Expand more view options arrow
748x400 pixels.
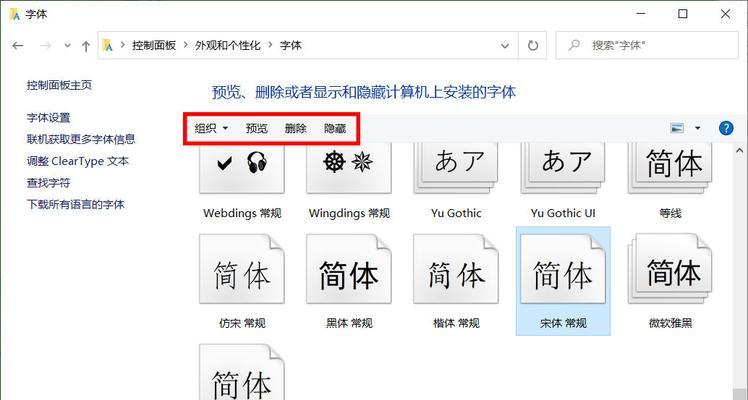pos(698,128)
